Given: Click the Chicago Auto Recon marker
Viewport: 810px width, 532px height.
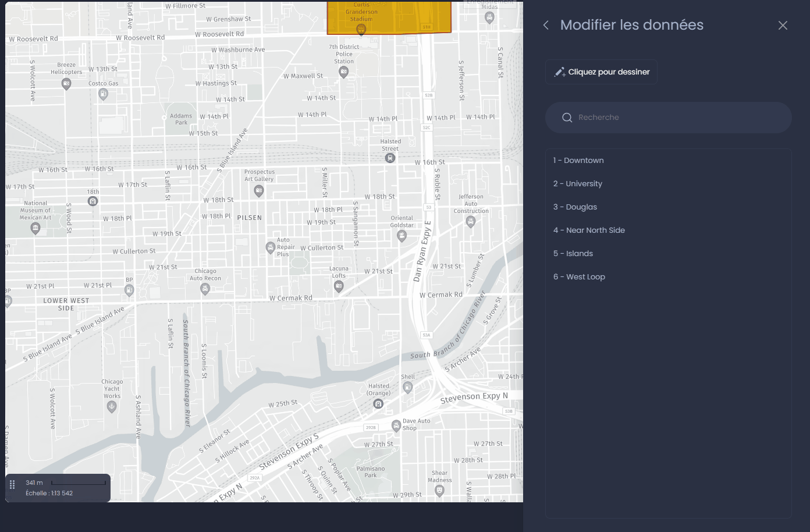Looking at the screenshot, I should (205, 289).
